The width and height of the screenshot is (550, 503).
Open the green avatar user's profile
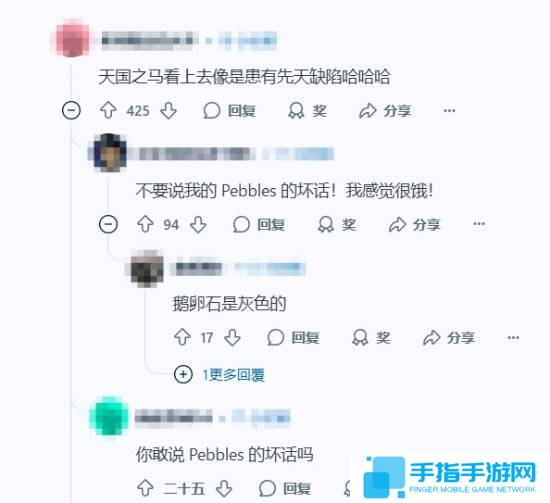(109, 416)
